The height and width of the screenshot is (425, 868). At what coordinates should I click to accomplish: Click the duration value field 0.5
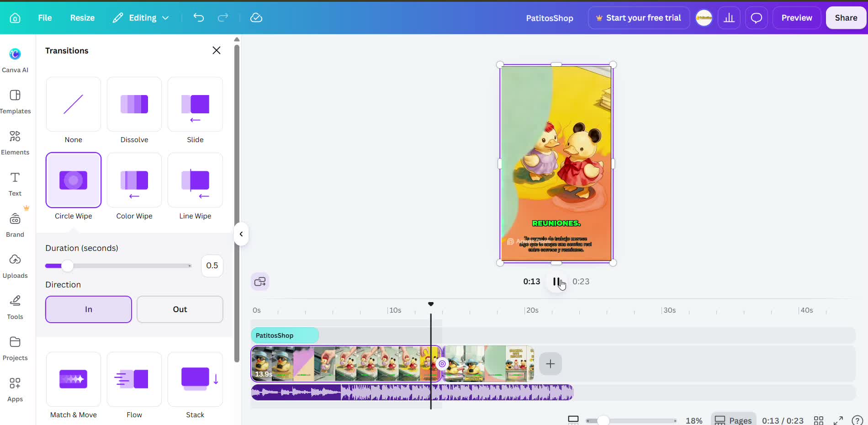(x=212, y=266)
